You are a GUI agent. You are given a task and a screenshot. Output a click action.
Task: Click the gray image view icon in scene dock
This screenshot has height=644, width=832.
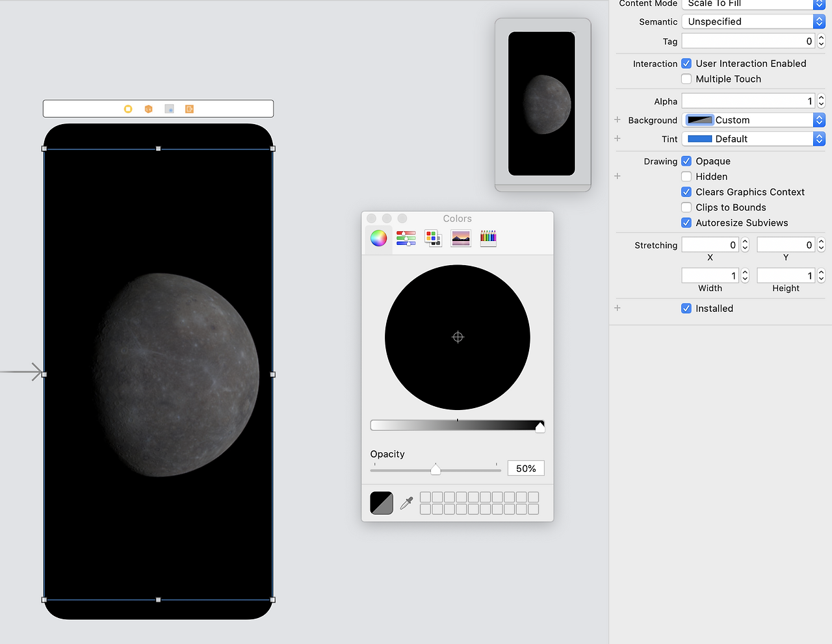tap(169, 109)
